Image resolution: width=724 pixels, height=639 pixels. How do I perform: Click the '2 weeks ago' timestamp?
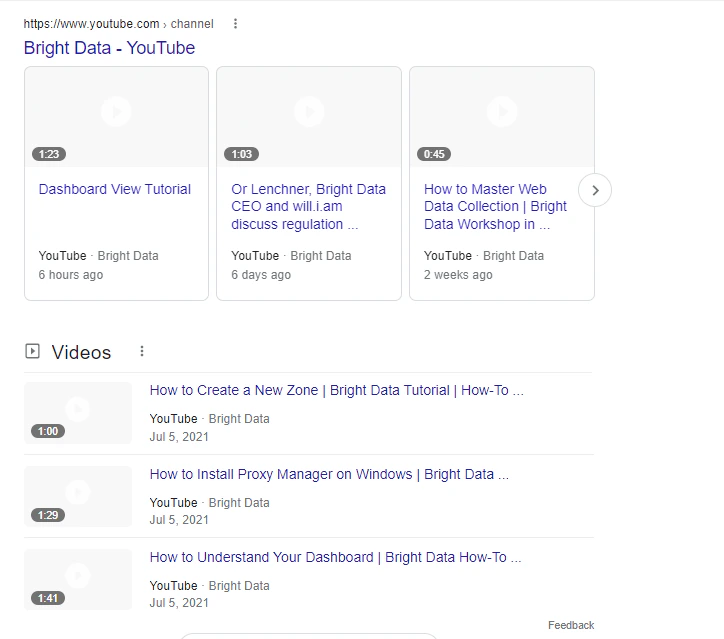point(458,275)
